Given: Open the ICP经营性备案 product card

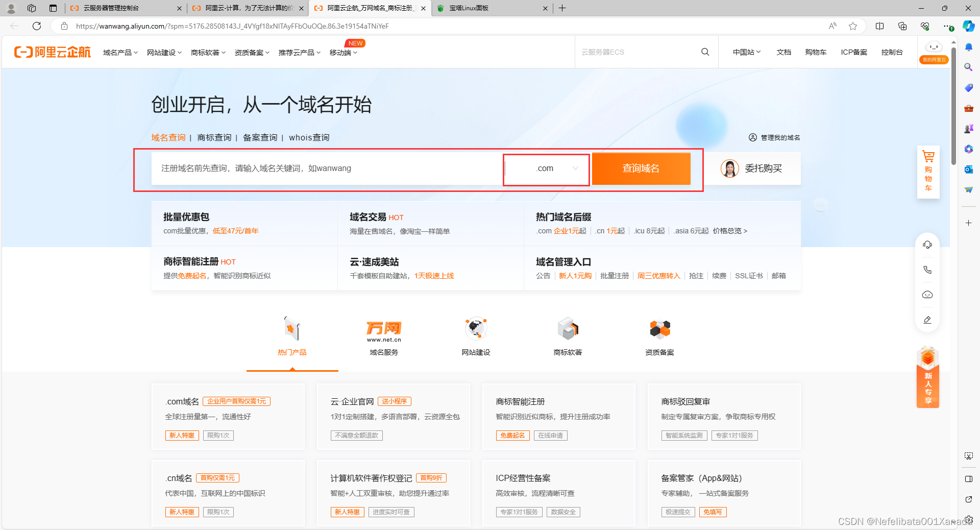Looking at the screenshot, I should coord(559,493).
